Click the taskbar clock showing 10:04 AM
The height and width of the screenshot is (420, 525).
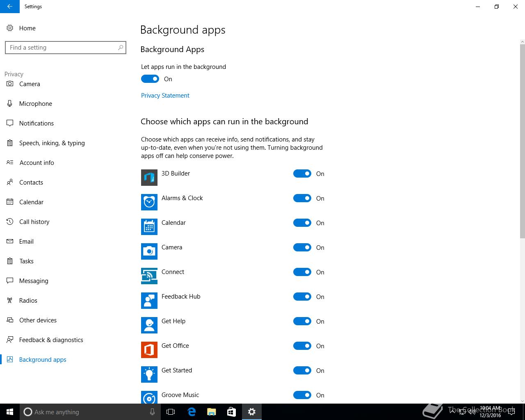(490, 412)
